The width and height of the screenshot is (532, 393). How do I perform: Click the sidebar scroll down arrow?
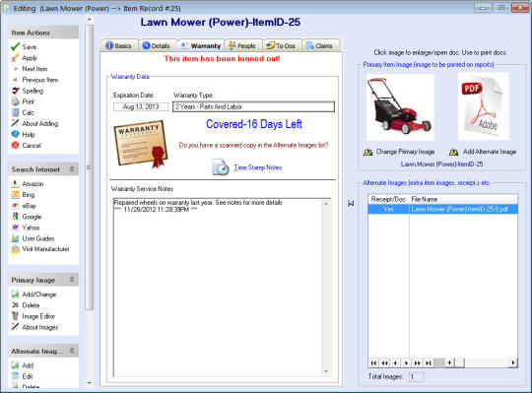(x=90, y=383)
